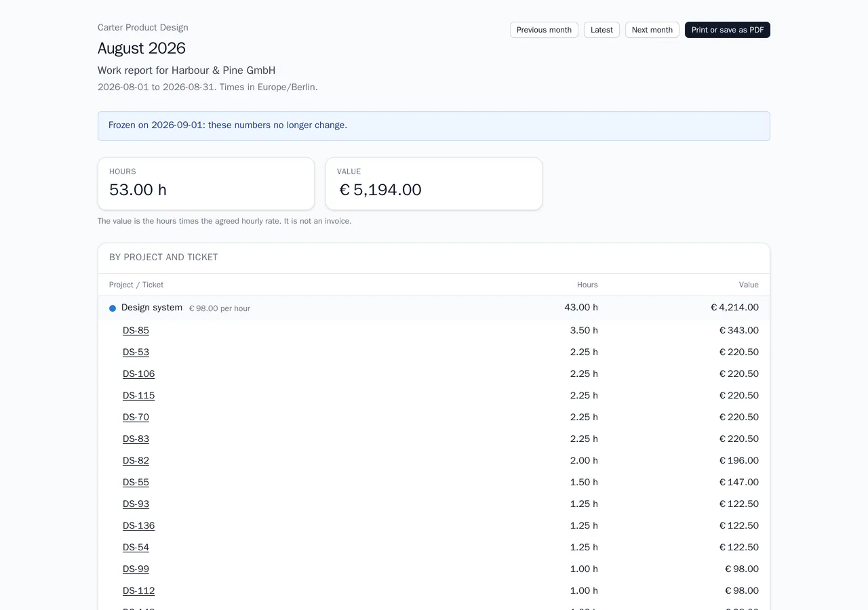Click the '43.00 h' project total
868x610 pixels.
581,308
